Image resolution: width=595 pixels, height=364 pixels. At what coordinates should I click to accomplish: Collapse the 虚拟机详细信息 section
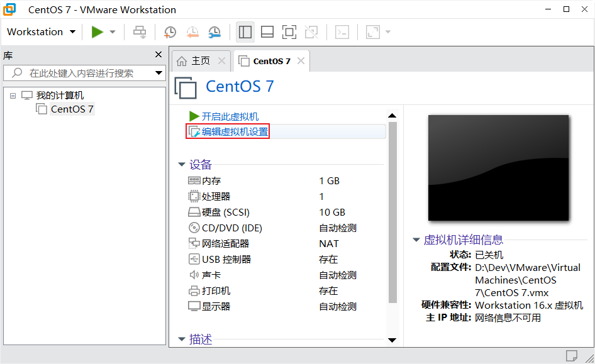416,240
